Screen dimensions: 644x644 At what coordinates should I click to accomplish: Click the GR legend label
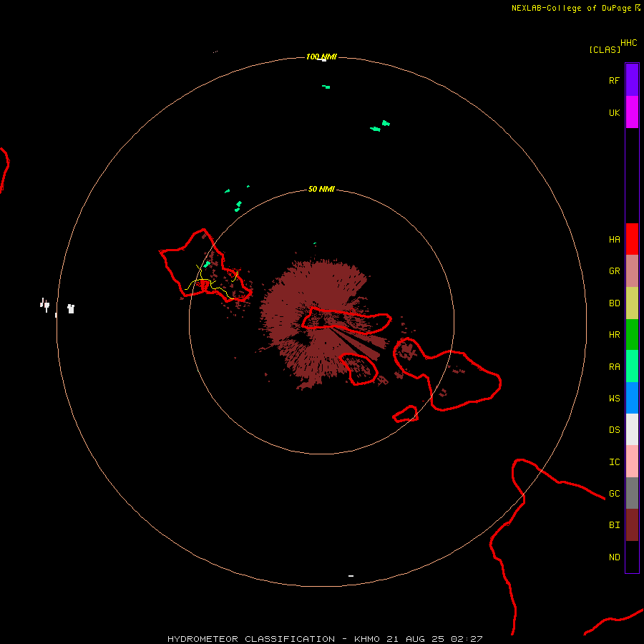(x=614, y=271)
